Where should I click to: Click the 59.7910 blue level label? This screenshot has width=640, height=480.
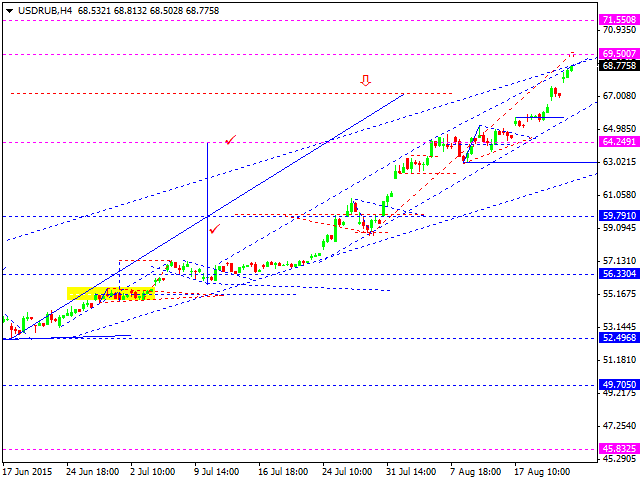[619, 215]
